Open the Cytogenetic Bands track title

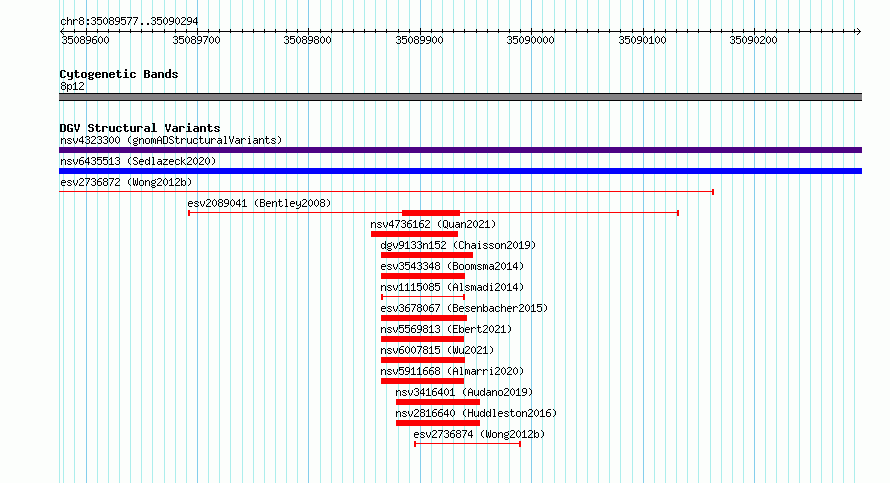(x=119, y=74)
